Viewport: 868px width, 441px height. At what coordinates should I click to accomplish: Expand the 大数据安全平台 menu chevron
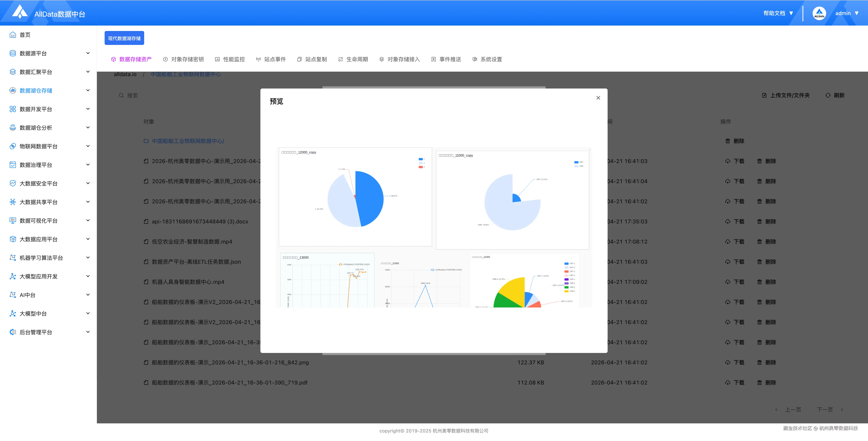point(88,183)
